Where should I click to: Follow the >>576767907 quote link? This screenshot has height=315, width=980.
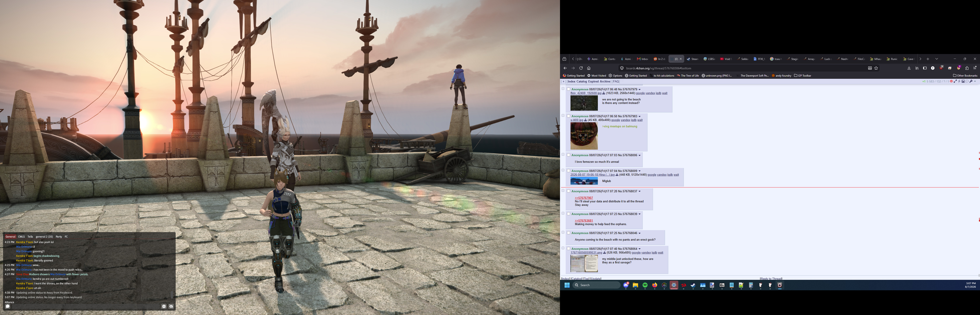(584, 198)
